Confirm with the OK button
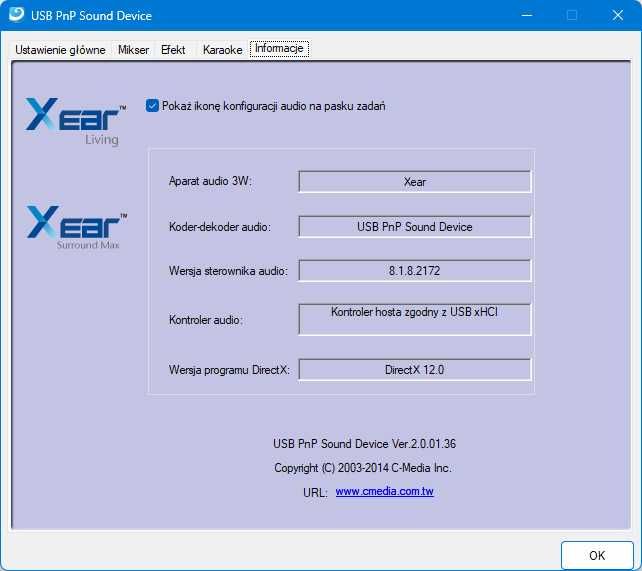 (x=597, y=555)
